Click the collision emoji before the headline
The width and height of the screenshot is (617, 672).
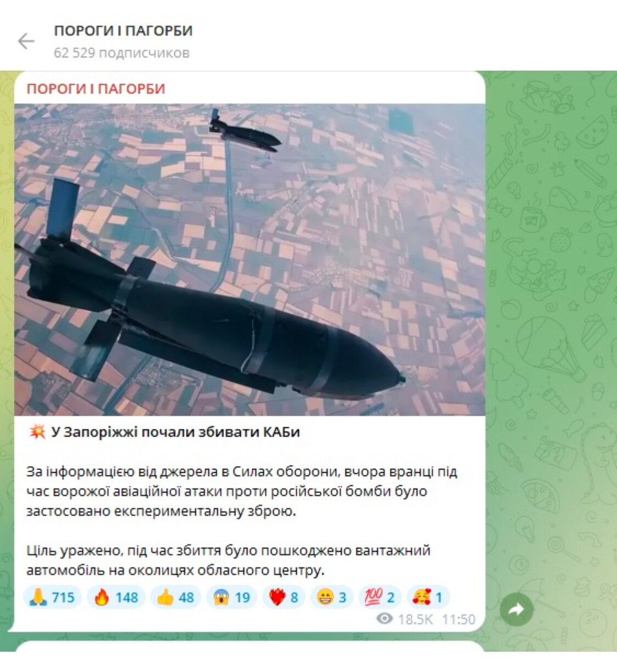37,432
